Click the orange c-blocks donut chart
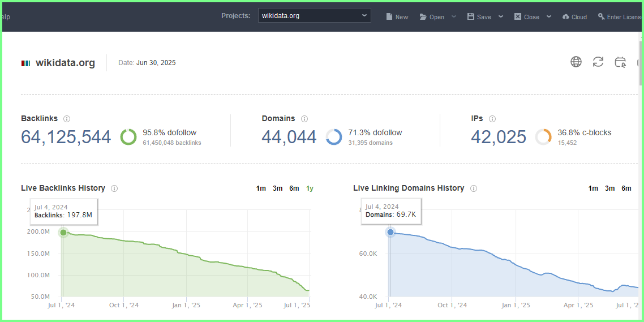 point(543,137)
